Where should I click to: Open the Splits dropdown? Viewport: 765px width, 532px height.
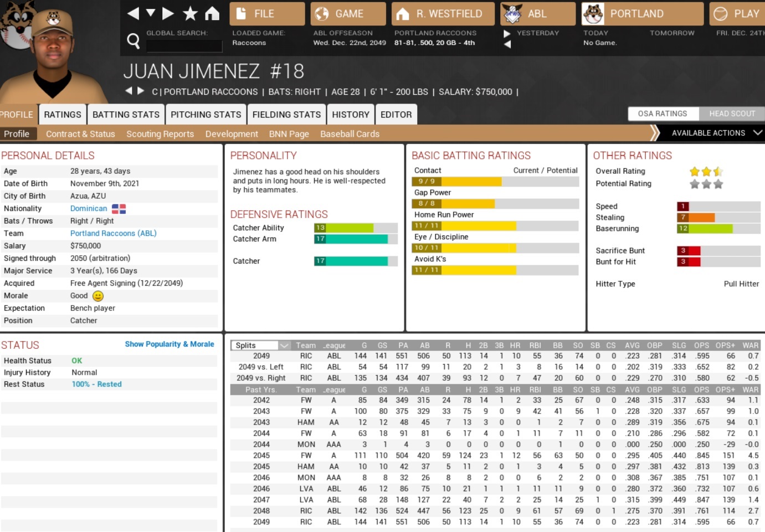click(x=260, y=345)
